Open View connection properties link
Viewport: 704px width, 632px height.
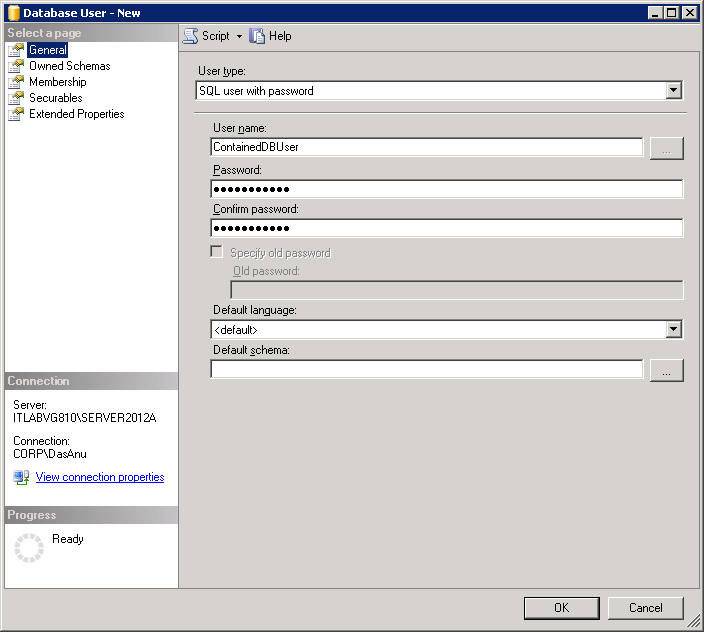(x=100, y=478)
